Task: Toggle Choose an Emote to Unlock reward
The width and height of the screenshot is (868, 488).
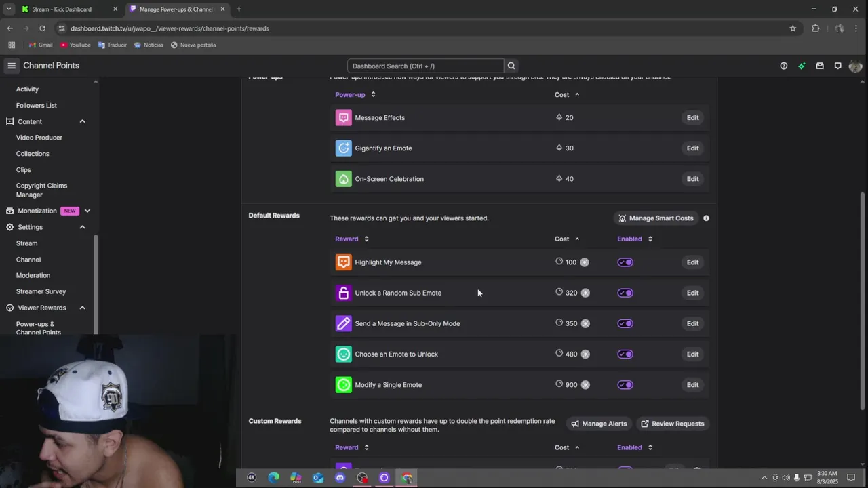Action: click(x=625, y=354)
